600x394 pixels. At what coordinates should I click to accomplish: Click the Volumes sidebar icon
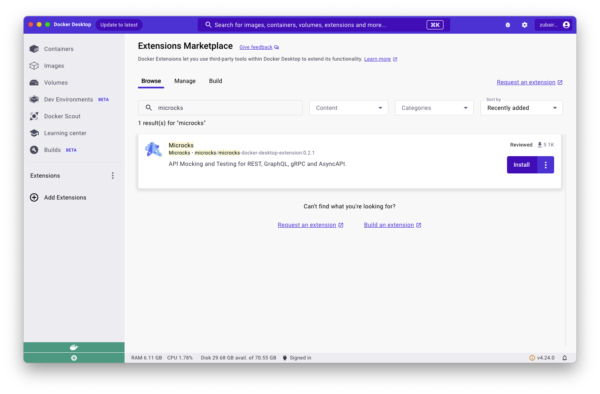pyautogui.click(x=34, y=83)
